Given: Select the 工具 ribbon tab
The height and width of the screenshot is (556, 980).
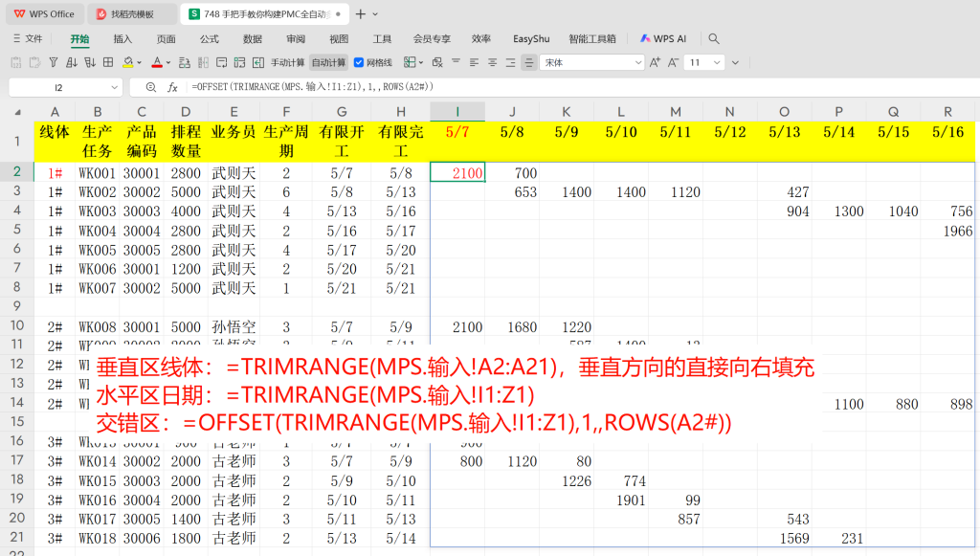Looking at the screenshot, I should (382, 38).
